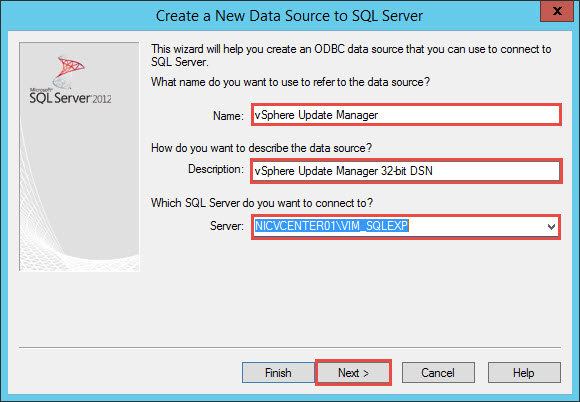Focus the Description input field
This screenshot has height=402, width=580.
406,171
